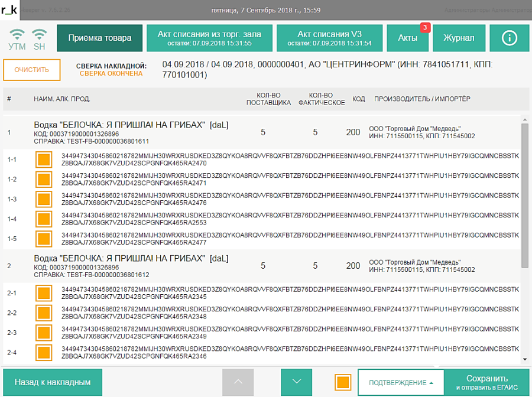Click the SH connection status icon
Image resolution: width=532 pixels, height=397 pixels.
pos(39,35)
